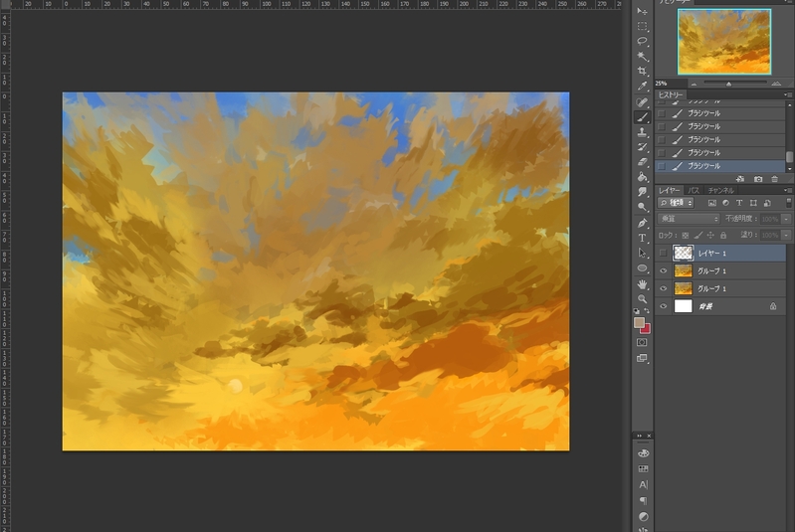This screenshot has width=795, height=532.
Task: Open the Layers panel flyout menu
Action: point(788,191)
